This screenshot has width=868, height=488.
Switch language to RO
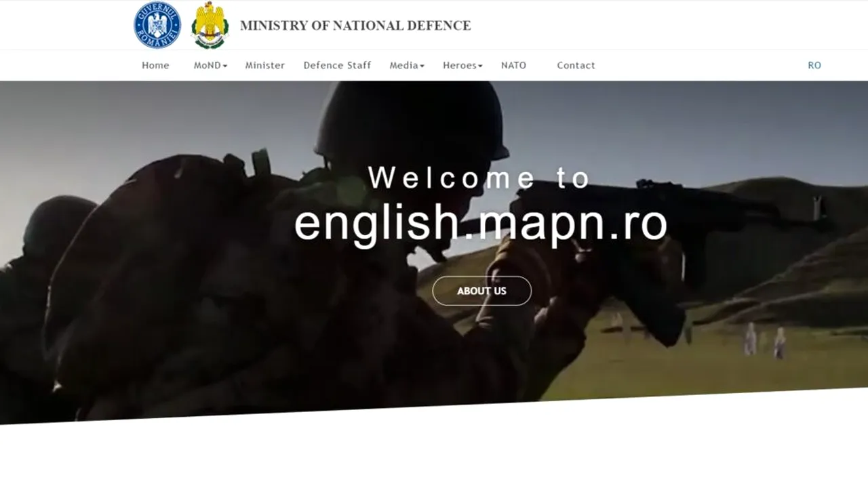(x=814, y=65)
